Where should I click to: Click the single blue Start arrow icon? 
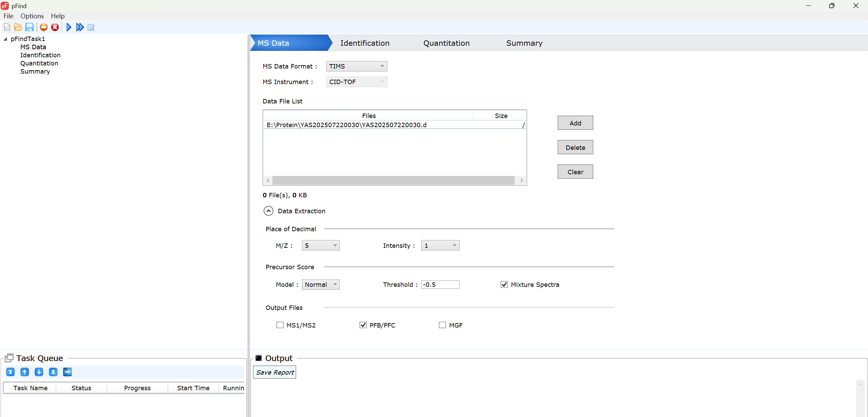tap(69, 27)
